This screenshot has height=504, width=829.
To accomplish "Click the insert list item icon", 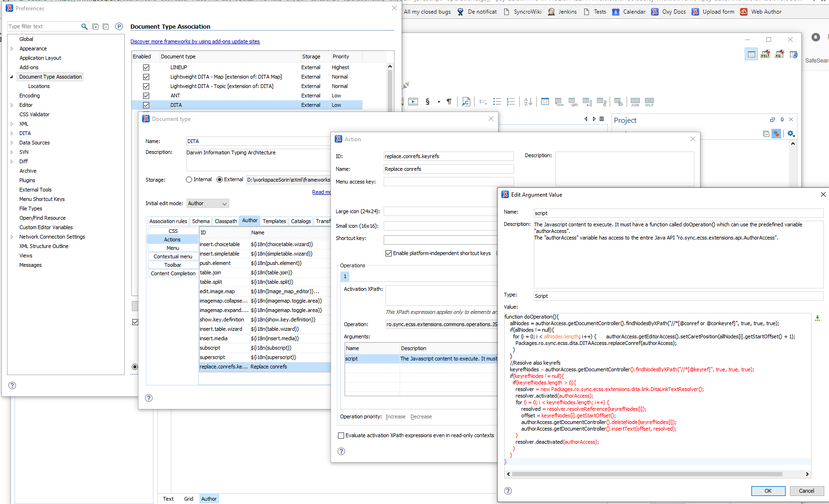I will click(483, 102).
